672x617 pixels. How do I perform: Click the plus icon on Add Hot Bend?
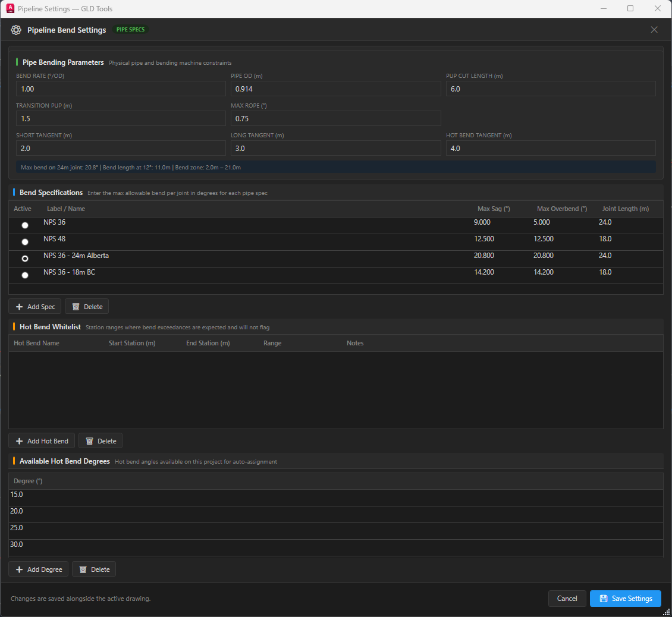[x=18, y=440]
